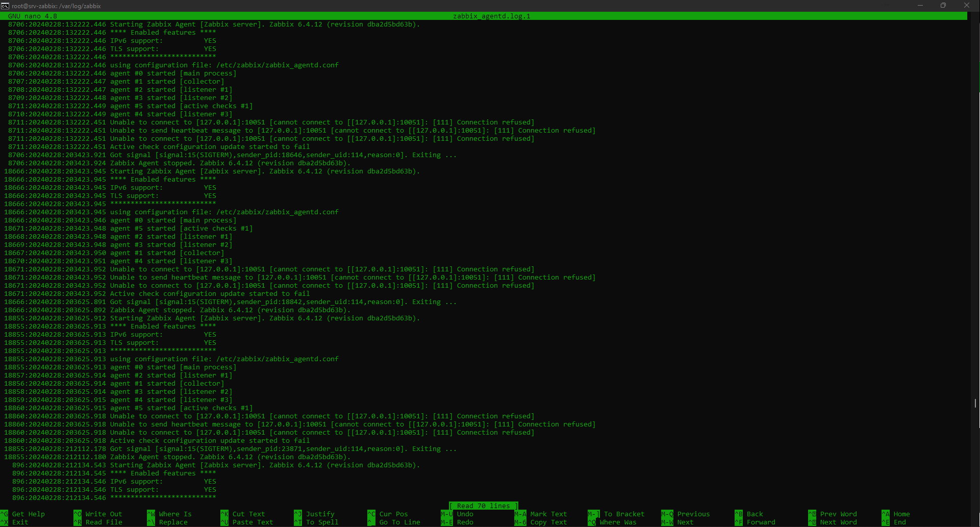Click the PID 8711 'send heartbeat message' error line
This screenshot has width=980, height=527.
302,131
